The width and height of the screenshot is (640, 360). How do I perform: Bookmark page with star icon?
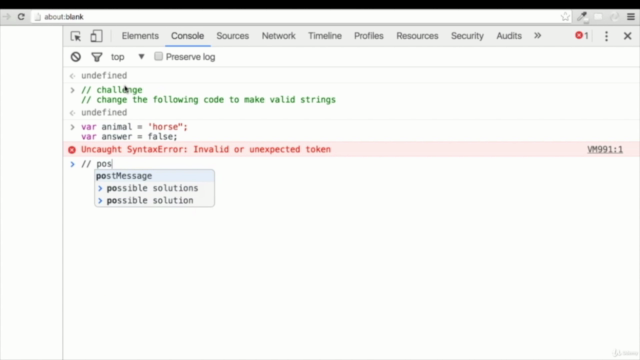[565, 17]
